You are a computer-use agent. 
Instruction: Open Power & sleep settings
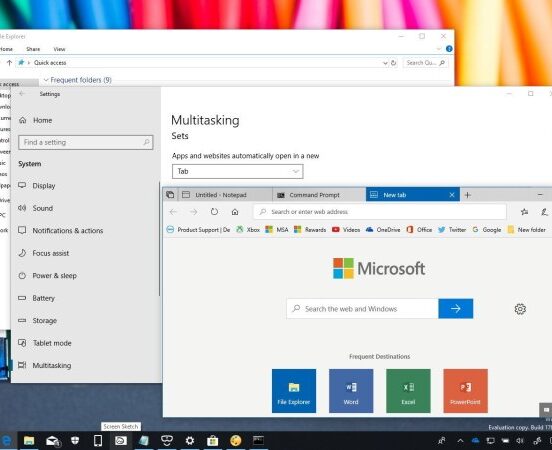(47, 276)
